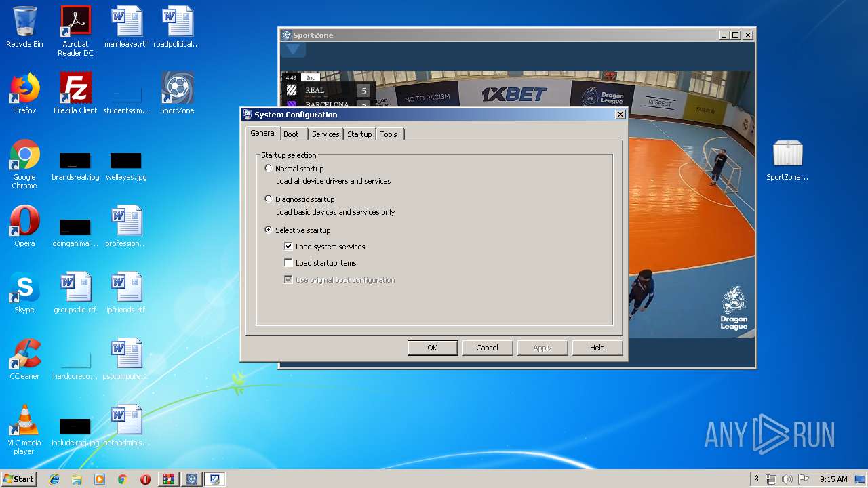This screenshot has height=488, width=868.
Task: Click Cancel in System Configuration
Action: point(487,348)
